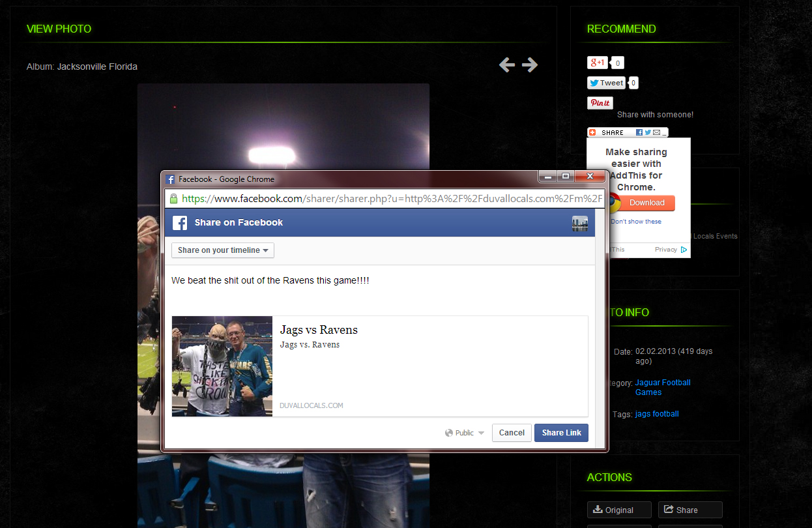The height and width of the screenshot is (528, 812).
Task: Click the Facebook sharer URL address bar
Action: [391, 199]
